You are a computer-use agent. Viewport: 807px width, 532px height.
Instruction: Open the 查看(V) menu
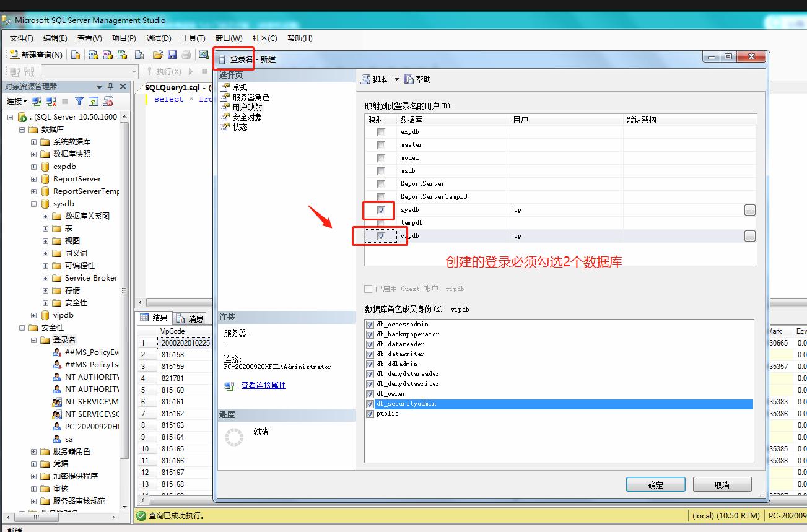tap(90, 38)
